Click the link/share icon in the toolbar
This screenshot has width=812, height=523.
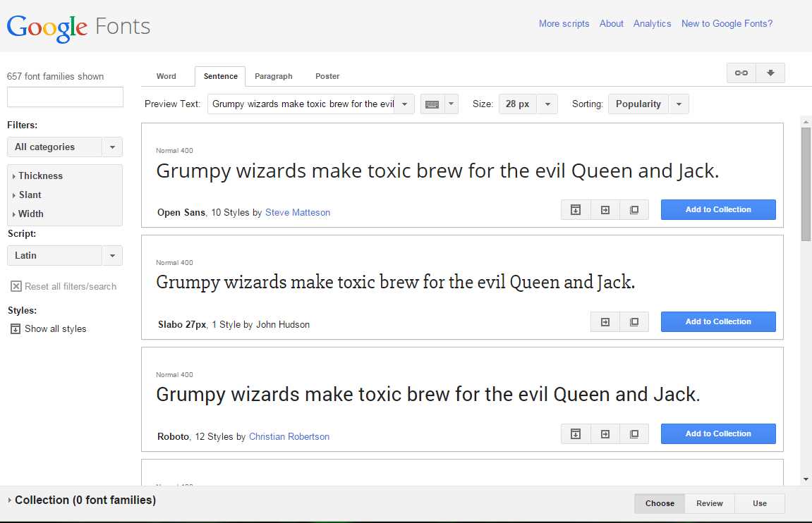tap(741, 73)
